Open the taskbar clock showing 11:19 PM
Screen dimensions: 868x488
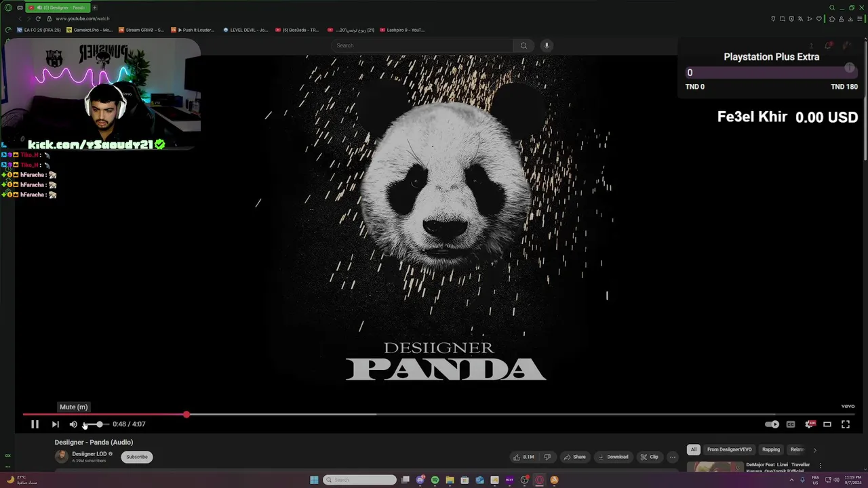tap(852, 480)
